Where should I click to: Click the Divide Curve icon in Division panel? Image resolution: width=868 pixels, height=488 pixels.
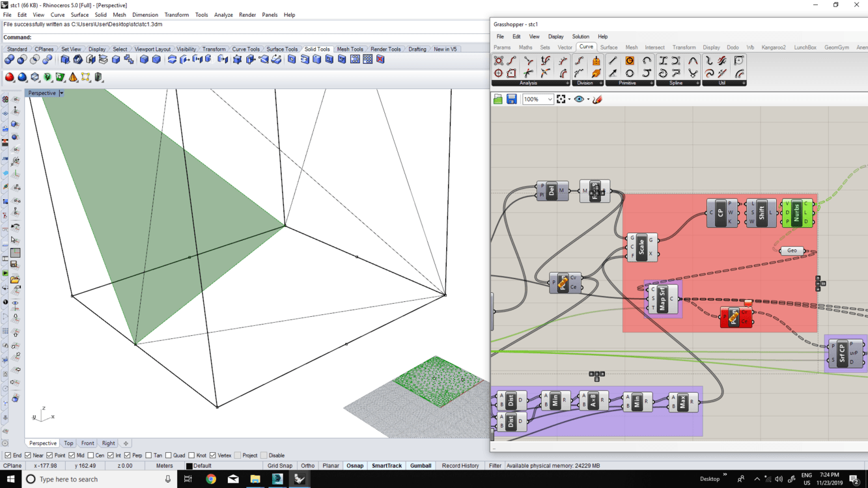pyautogui.click(x=579, y=61)
